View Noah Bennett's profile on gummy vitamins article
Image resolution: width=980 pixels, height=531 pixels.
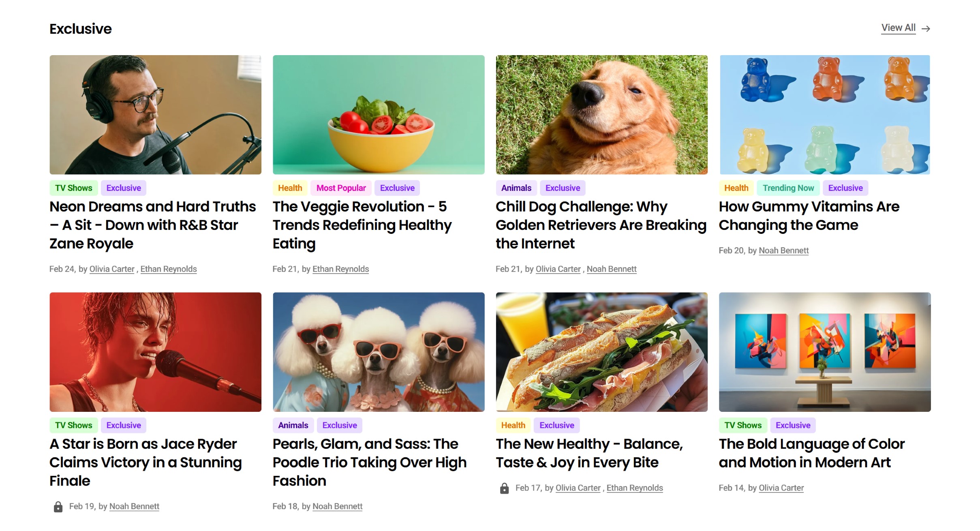(x=783, y=251)
